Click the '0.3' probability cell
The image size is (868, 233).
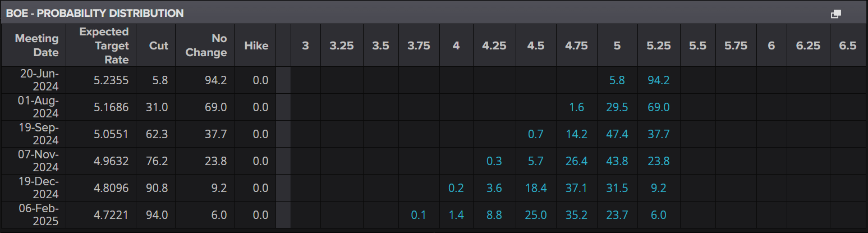click(x=494, y=161)
